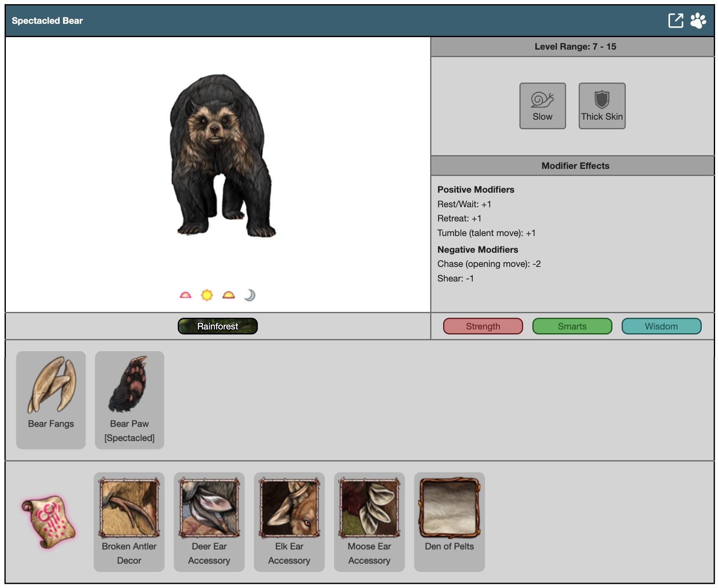Click the teal Wisdom stat button
This screenshot has height=588, width=718.
coord(661,326)
